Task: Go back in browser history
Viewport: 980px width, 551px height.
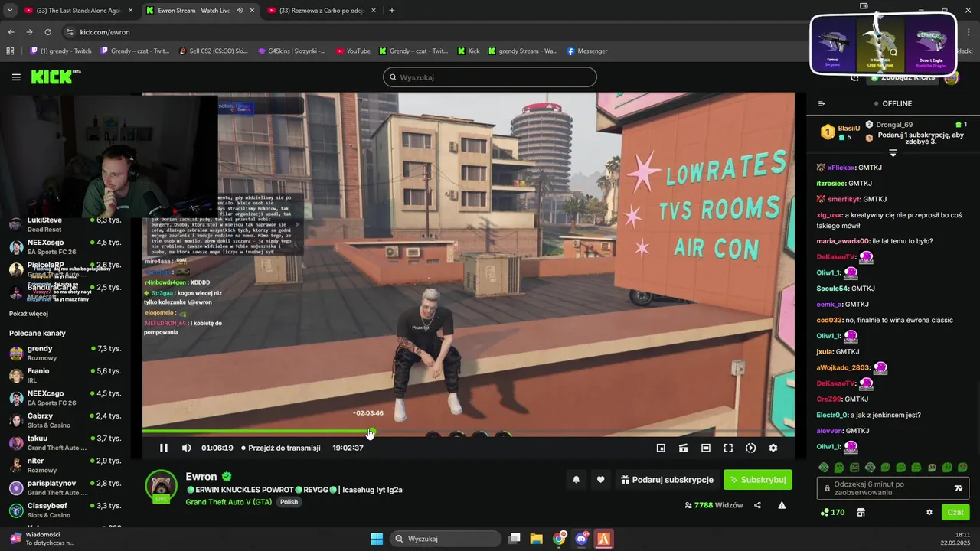Action: (x=11, y=32)
